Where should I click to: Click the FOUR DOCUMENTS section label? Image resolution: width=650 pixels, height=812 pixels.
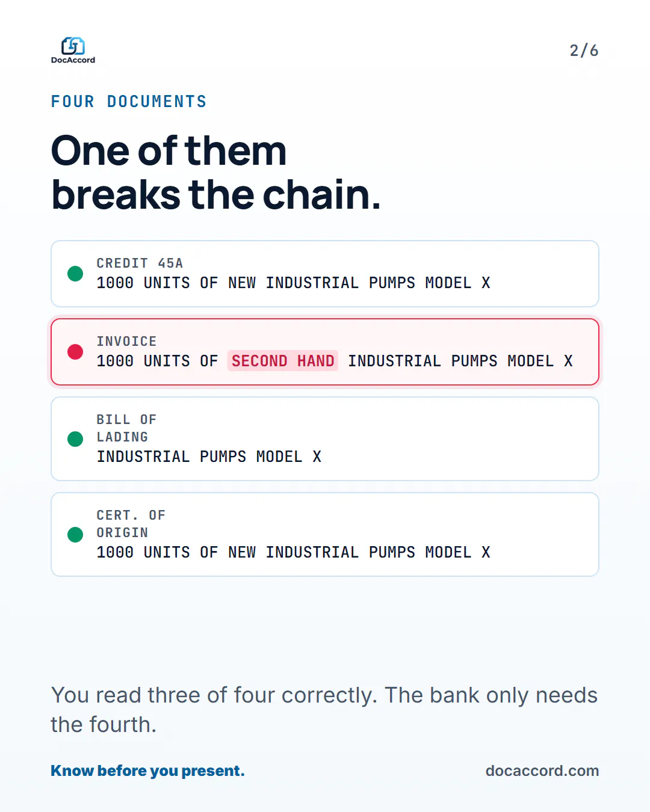[129, 102]
